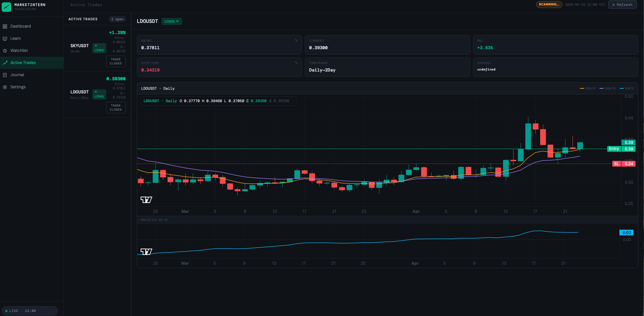Click the Refresh button
The image size is (644, 316).
click(x=622, y=5)
